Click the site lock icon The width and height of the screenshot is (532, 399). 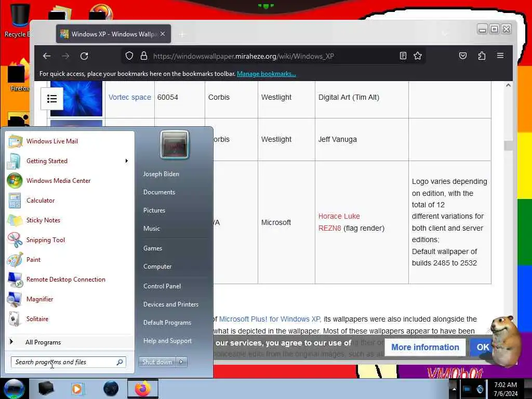click(144, 56)
